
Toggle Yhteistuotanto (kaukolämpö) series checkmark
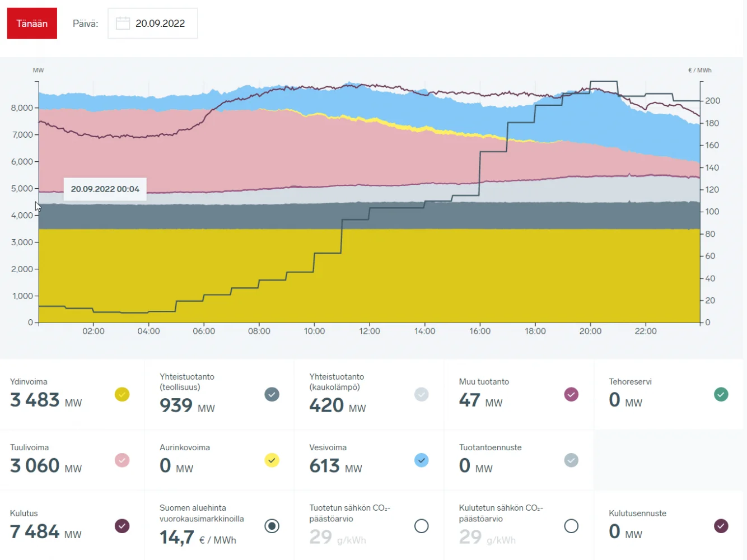coord(421,394)
